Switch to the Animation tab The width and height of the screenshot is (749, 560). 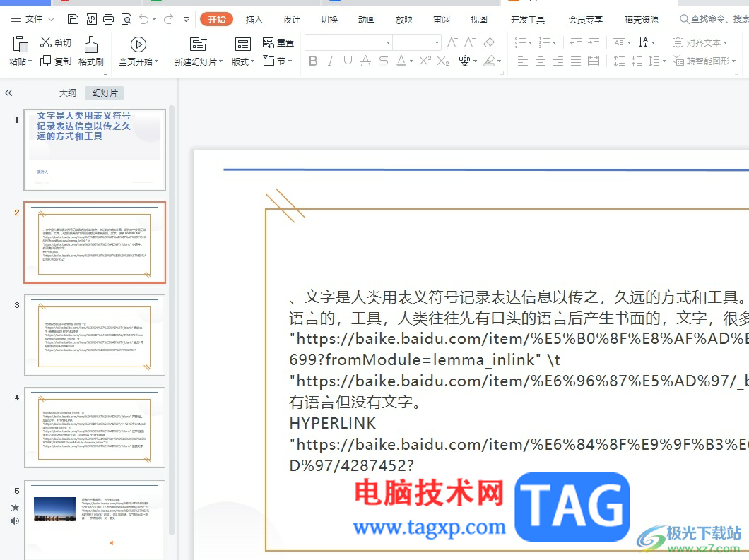[x=367, y=19]
